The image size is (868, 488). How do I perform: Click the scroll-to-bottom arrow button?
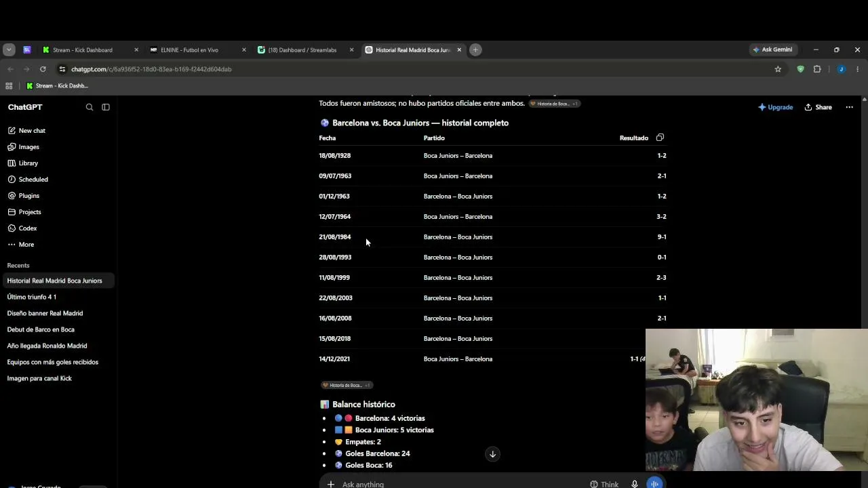coord(493,454)
